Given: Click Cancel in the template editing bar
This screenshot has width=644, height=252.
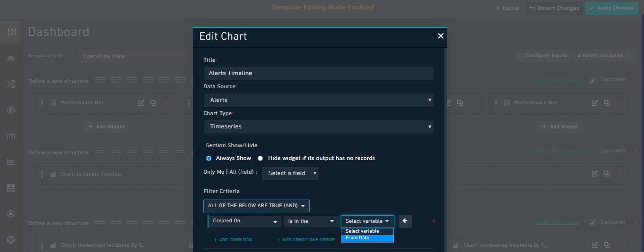Looking at the screenshot, I should (507, 8).
